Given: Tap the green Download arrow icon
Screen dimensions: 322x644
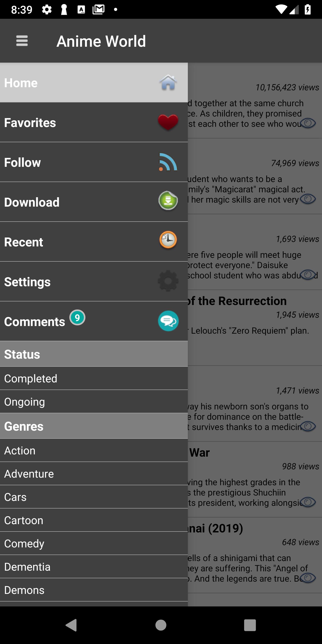Looking at the screenshot, I should point(168,201).
